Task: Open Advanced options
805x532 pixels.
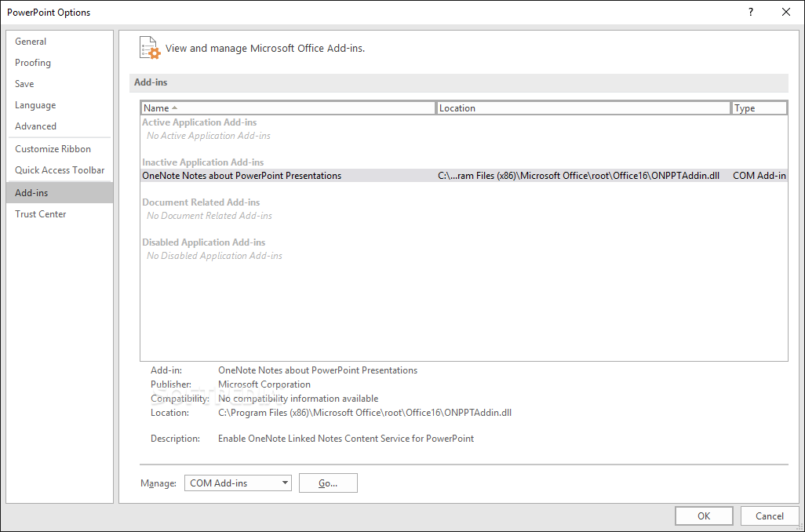Action: [60, 126]
